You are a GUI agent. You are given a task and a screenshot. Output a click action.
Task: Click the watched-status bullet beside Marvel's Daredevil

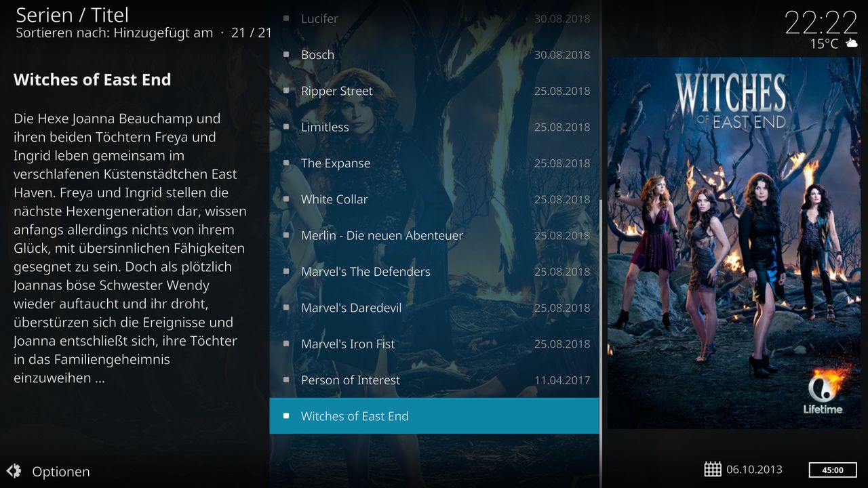(x=286, y=308)
